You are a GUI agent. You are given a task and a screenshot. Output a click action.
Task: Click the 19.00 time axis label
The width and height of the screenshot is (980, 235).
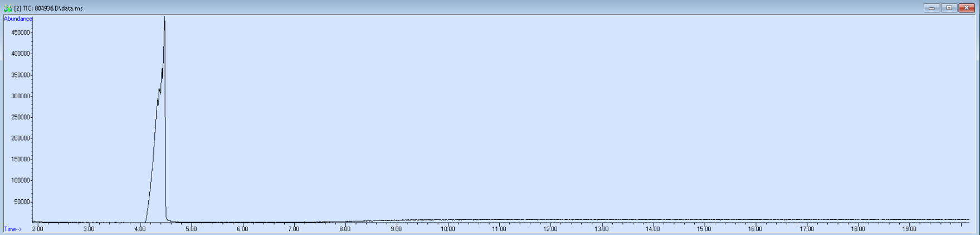[x=909, y=229]
